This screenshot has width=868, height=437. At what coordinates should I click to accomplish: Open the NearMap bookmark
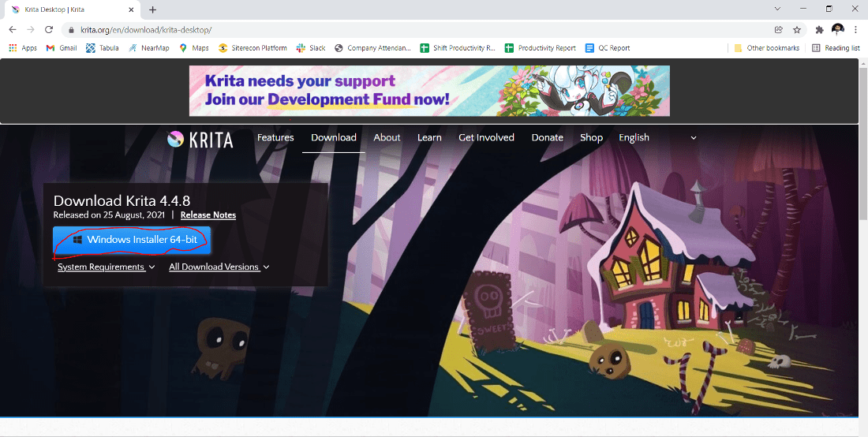pyautogui.click(x=149, y=48)
